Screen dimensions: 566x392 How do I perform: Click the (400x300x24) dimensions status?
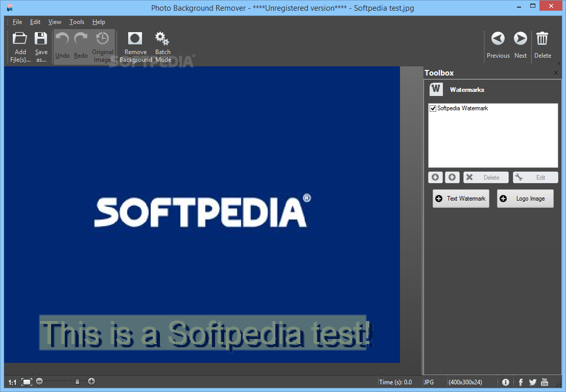tap(465, 382)
